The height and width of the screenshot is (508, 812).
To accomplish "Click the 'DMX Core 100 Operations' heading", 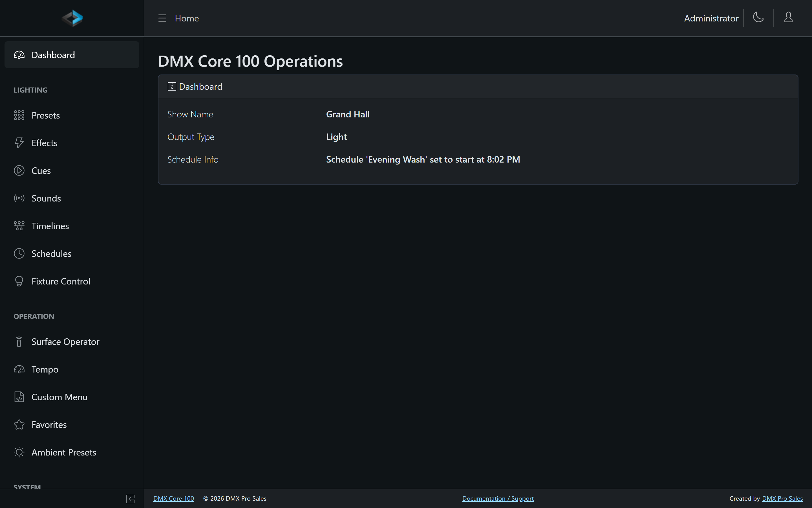I will tap(250, 62).
